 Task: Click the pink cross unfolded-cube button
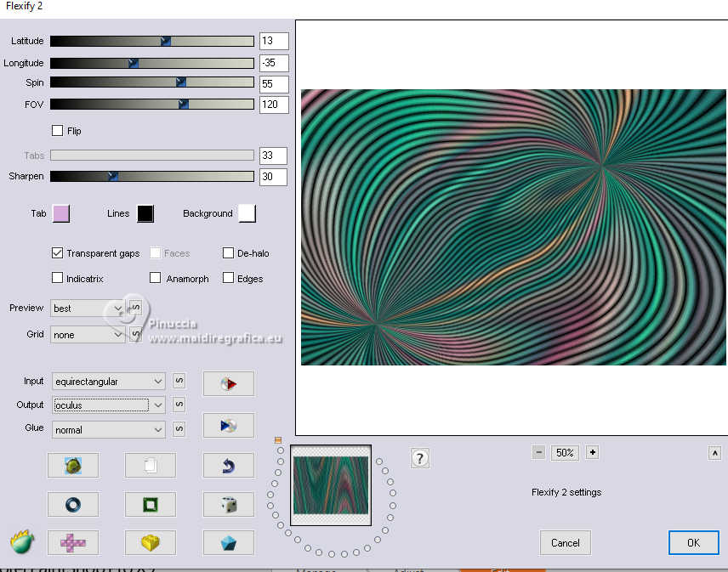coord(73,542)
